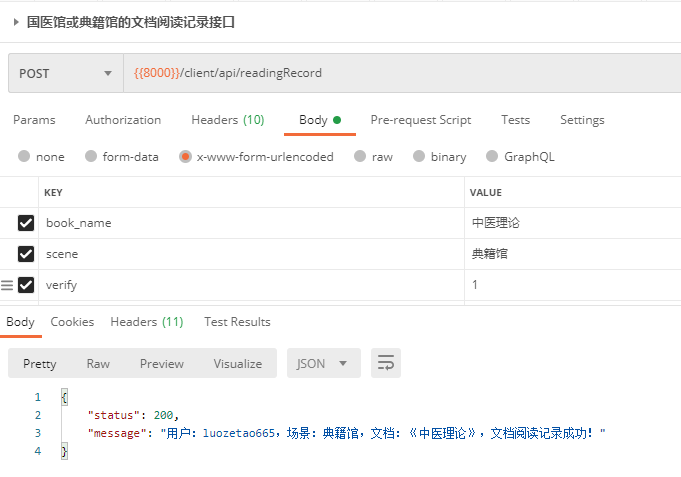Open the Pre-request Script tab
Image resolution: width=681 pixels, height=477 pixels.
tap(420, 120)
